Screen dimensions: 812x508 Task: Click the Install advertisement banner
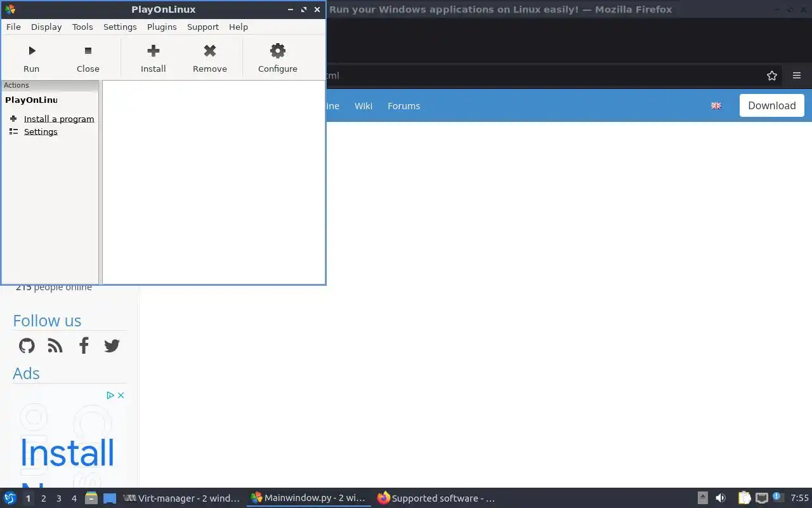click(69, 438)
